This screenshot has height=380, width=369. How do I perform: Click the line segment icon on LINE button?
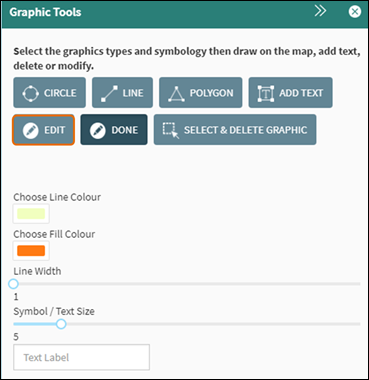(109, 93)
